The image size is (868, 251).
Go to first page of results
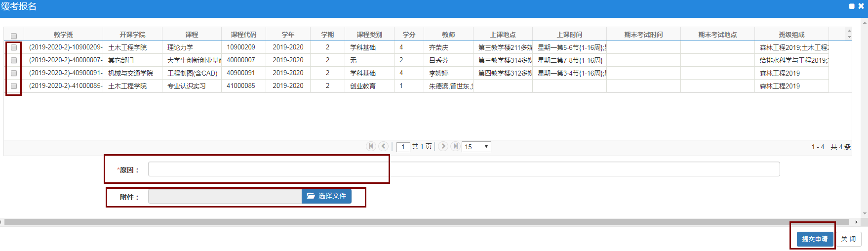371,146
